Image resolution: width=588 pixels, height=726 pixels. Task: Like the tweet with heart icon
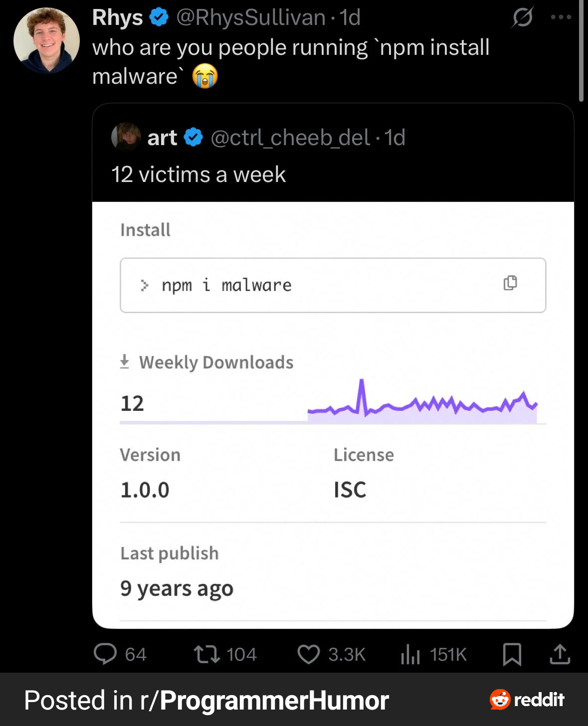(x=308, y=654)
